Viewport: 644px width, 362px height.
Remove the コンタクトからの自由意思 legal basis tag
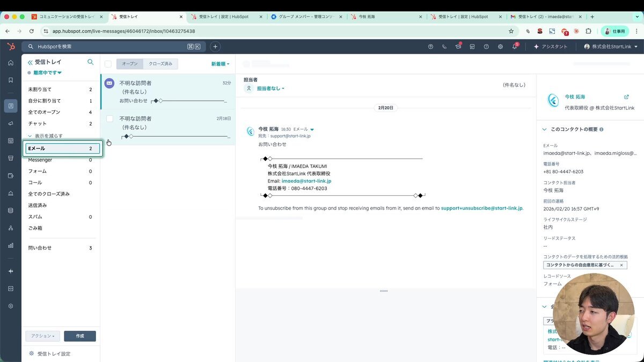pyautogui.click(x=621, y=265)
